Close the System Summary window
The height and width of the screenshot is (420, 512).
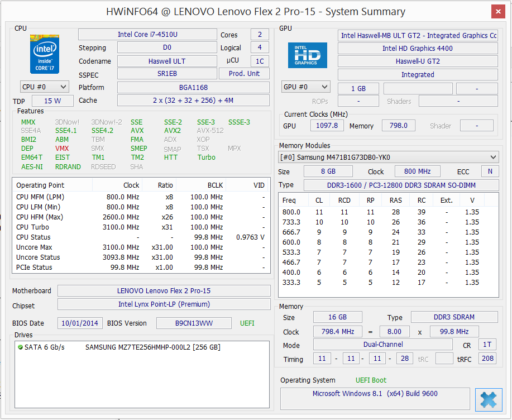(497, 12)
